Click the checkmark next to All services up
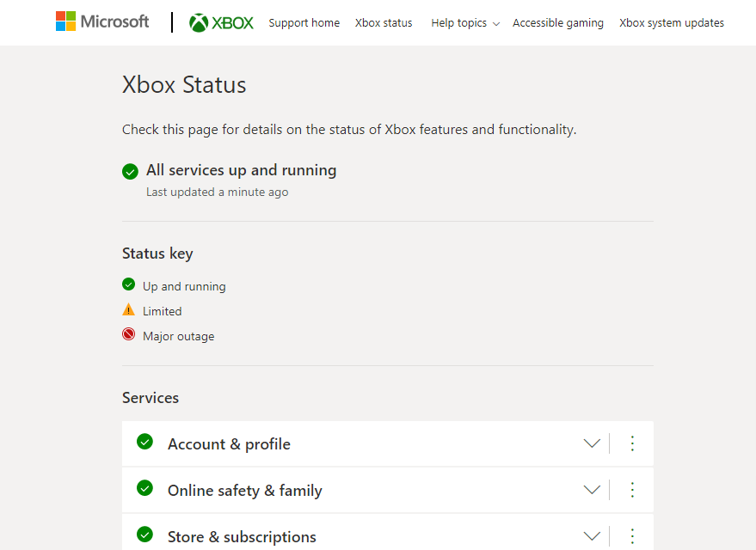756x550 pixels. click(130, 171)
